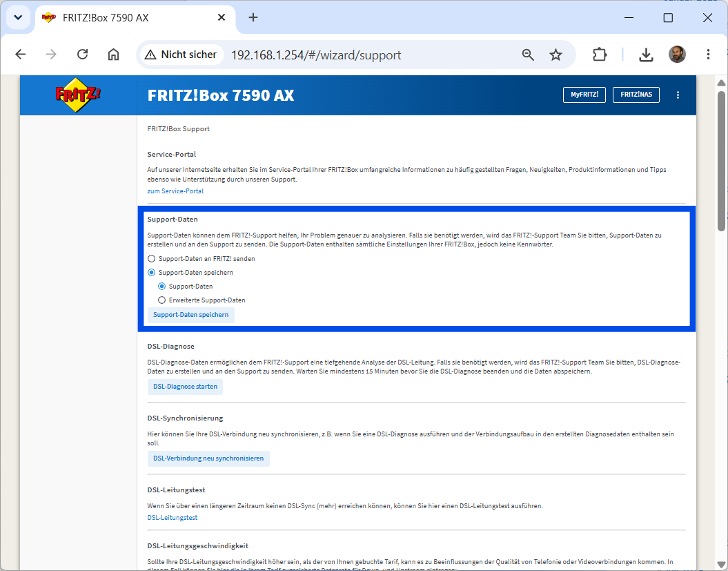Click 'DSL-Verbindung neu synchronisieren' button
Screen dimensions: 728x571
208,458
